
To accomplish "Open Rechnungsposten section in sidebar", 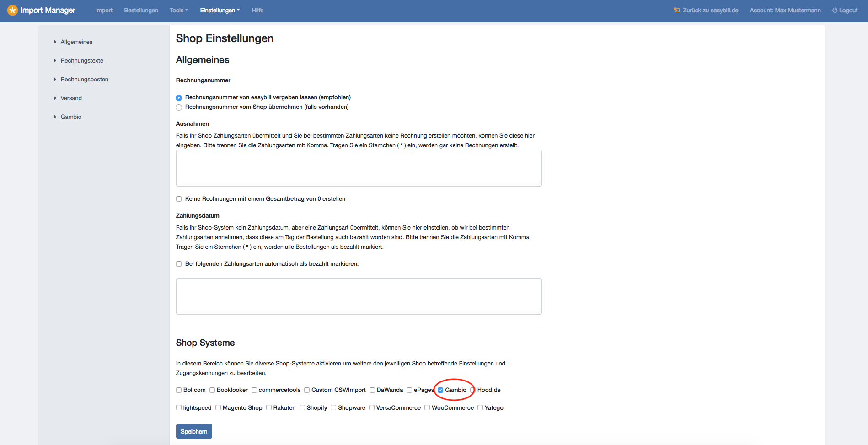I will pyautogui.click(x=85, y=79).
